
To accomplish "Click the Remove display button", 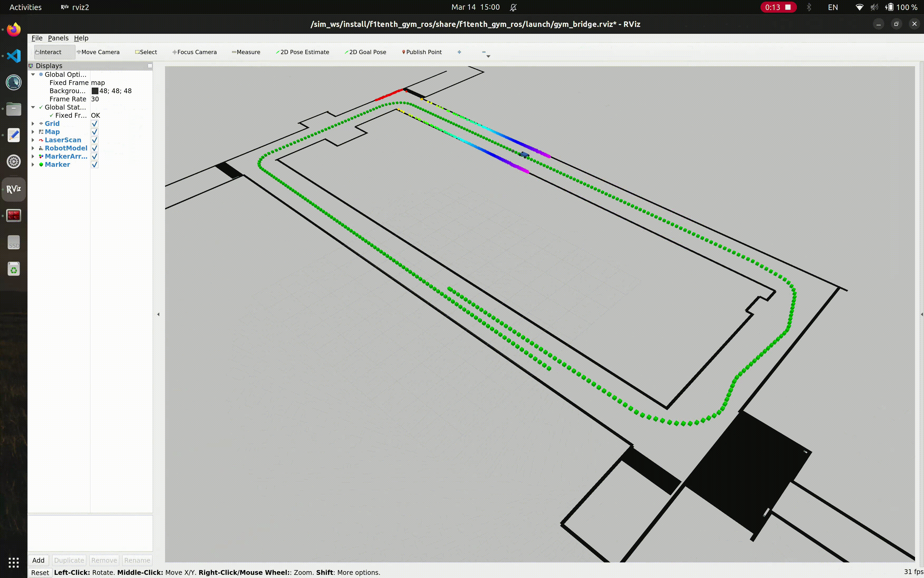I will [104, 560].
